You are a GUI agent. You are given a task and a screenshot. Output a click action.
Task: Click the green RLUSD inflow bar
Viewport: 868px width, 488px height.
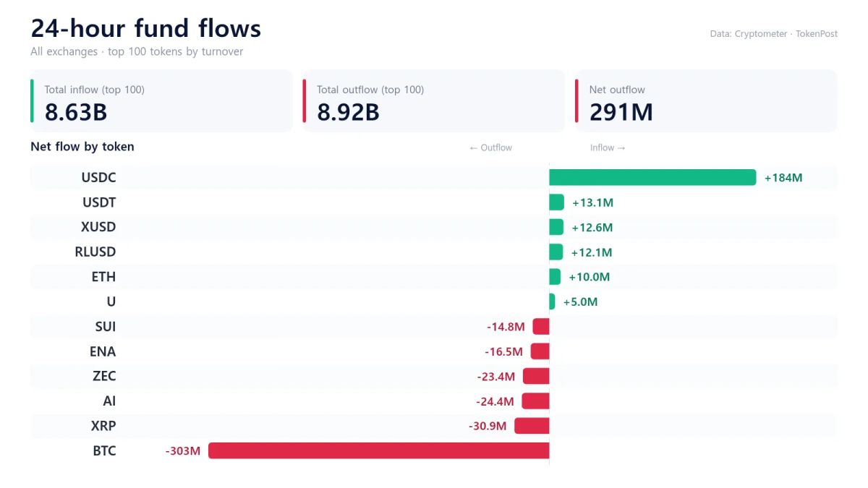556,252
